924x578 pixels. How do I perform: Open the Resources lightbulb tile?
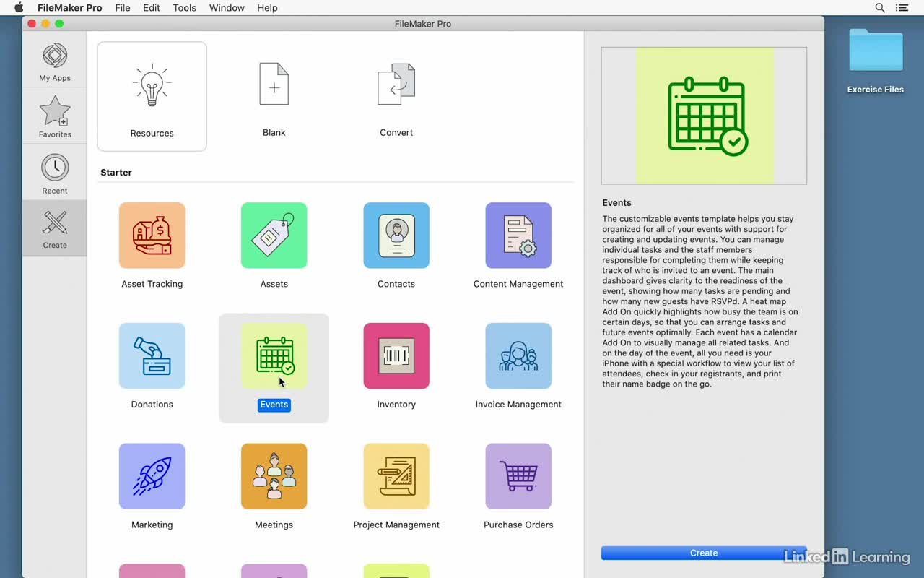click(152, 96)
